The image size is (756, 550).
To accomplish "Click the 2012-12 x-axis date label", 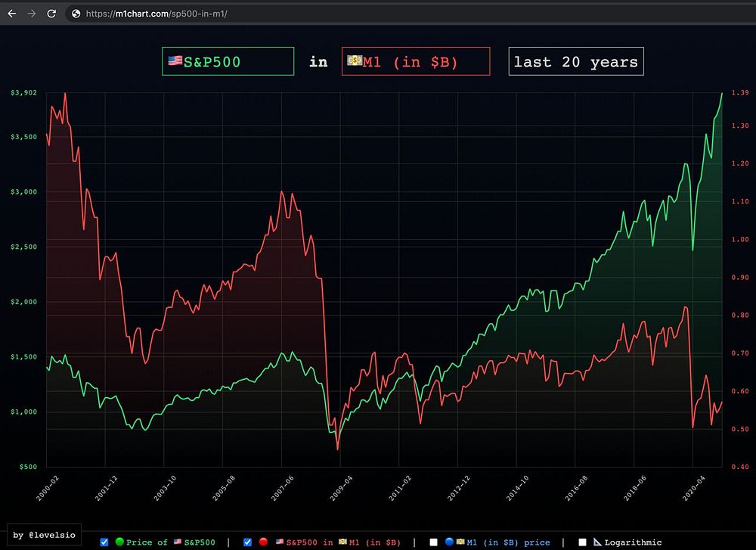I will click(459, 488).
